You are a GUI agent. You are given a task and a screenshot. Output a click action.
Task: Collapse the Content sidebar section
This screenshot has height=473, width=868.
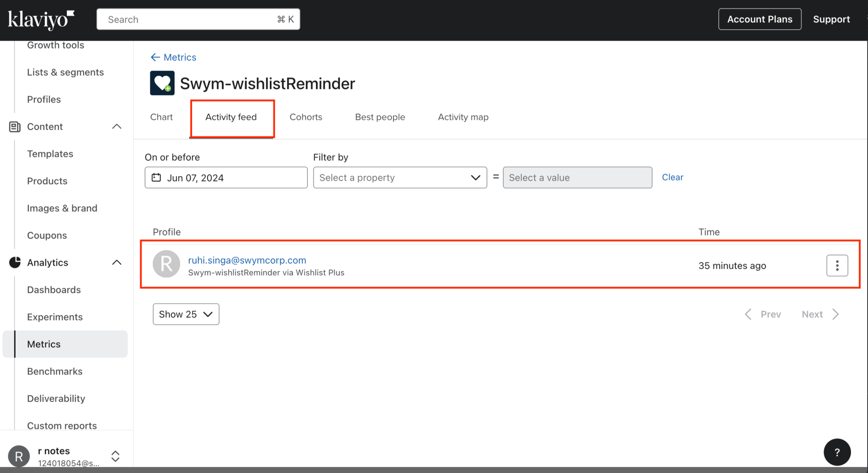pyautogui.click(x=116, y=127)
